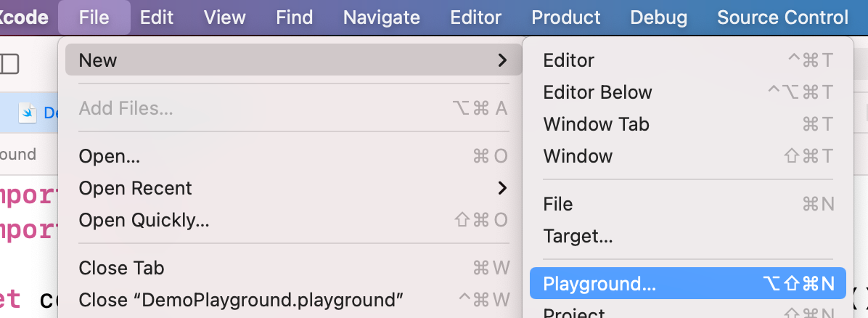Choose Window in the New submenu

(x=688, y=156)
